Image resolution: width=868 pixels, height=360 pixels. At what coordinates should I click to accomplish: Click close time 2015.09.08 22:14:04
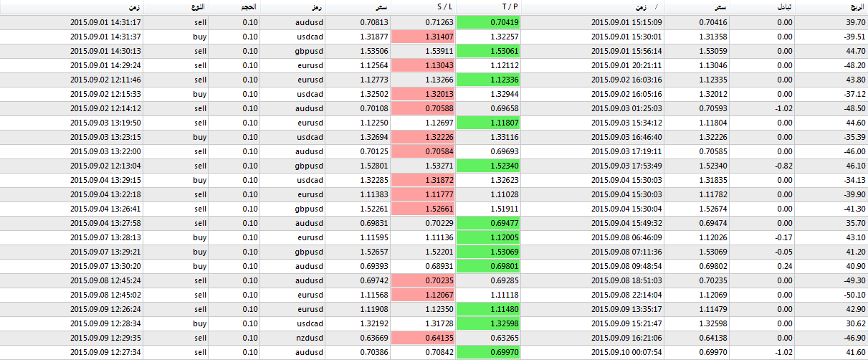(626, 295)
